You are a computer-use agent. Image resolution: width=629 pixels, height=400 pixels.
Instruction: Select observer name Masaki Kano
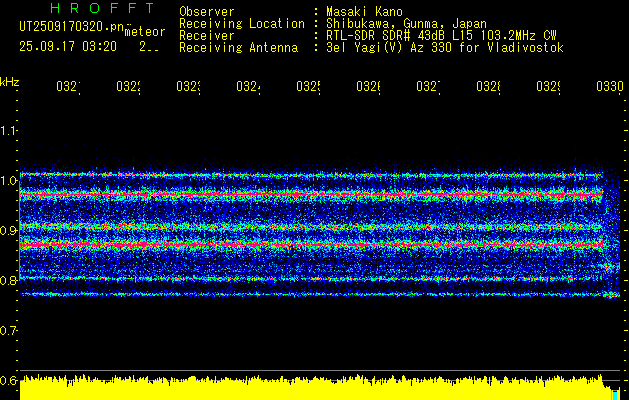[364, 12]
